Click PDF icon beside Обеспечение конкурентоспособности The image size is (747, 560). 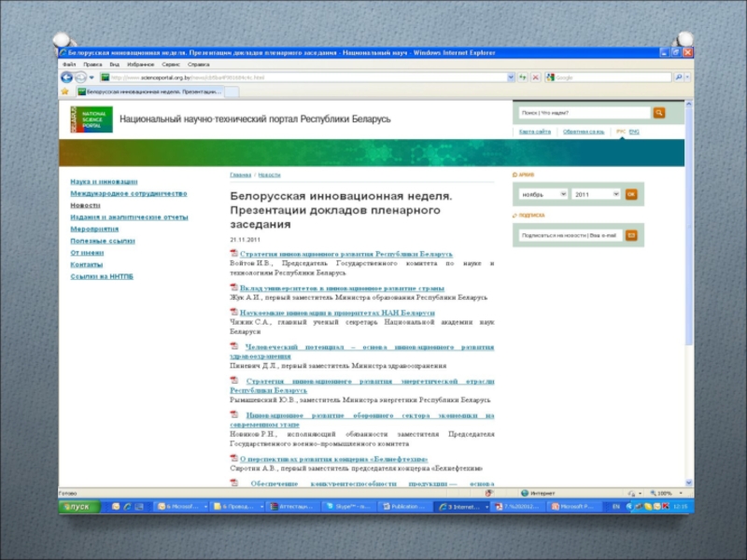coord(234,483)
